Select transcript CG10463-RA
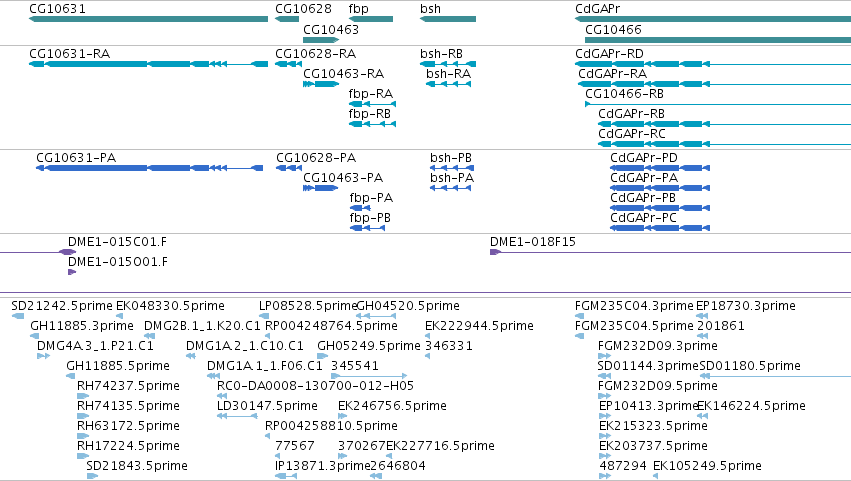The width and height of the screenshot is (851, 481). (321, 84)
